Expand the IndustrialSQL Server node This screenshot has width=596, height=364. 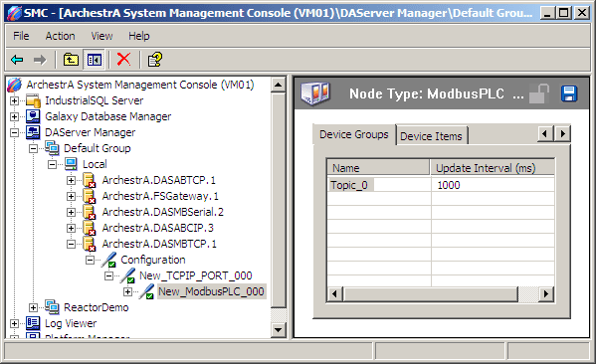coord(15,100)
